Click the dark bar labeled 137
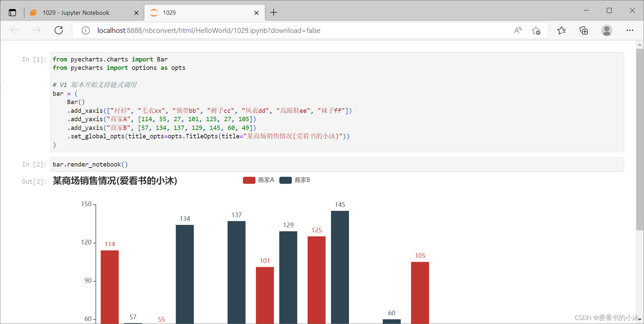Image resolution: width=644 pixels, height=324 pixels. (236, 272)
